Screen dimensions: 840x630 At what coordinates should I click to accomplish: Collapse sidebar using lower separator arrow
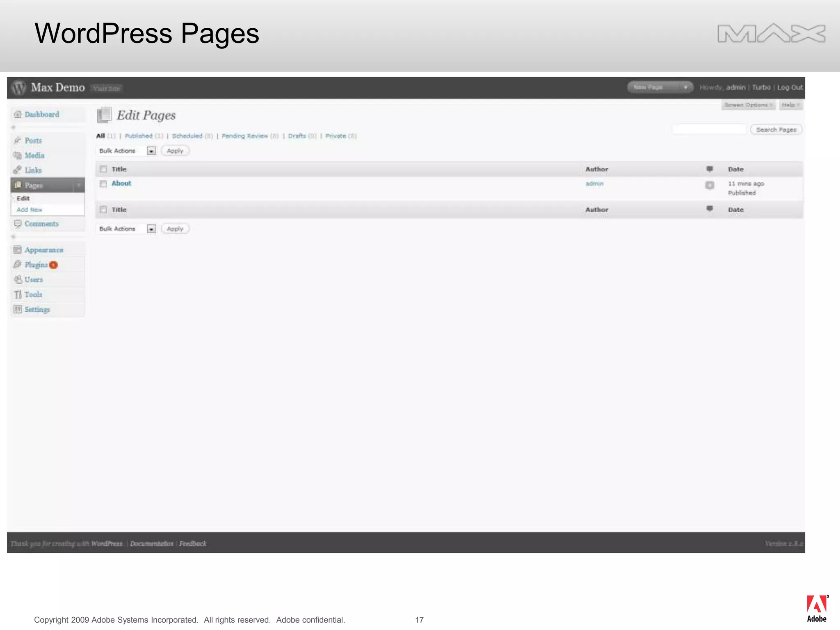tap(13, 237)
